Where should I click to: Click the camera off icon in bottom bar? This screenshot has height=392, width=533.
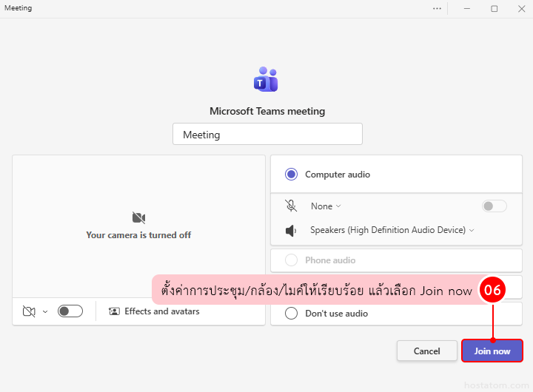point(29,311)
